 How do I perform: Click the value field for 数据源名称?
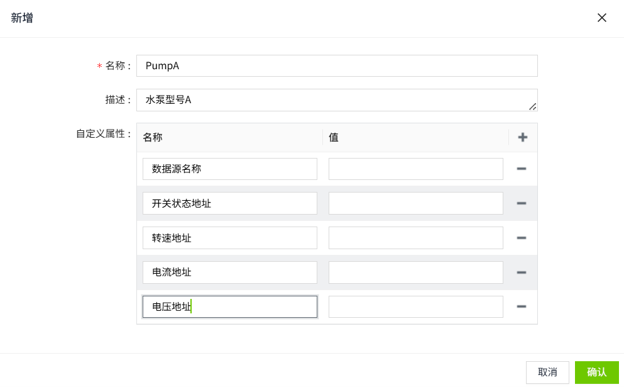click(416, 169)
